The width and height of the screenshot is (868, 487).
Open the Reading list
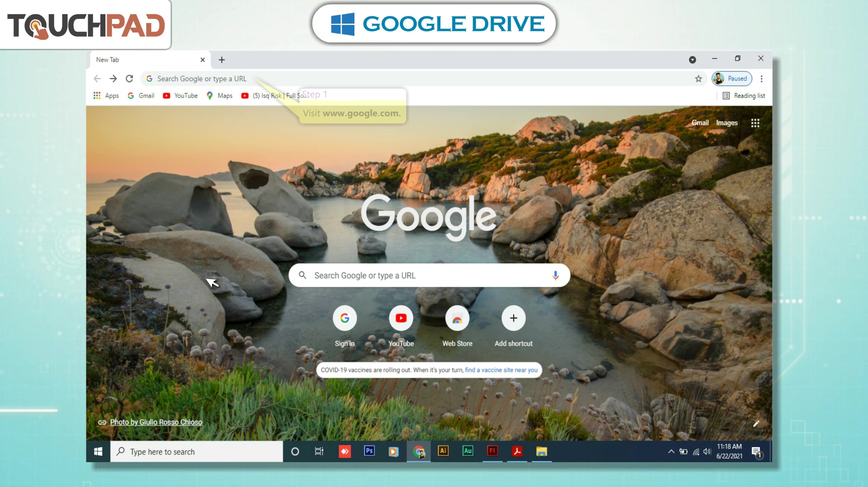[744, 95]
